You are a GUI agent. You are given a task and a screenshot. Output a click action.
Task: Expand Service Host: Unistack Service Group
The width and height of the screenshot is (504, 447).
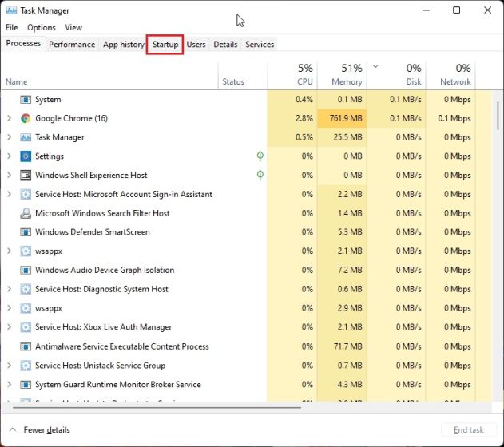(10, 366)
